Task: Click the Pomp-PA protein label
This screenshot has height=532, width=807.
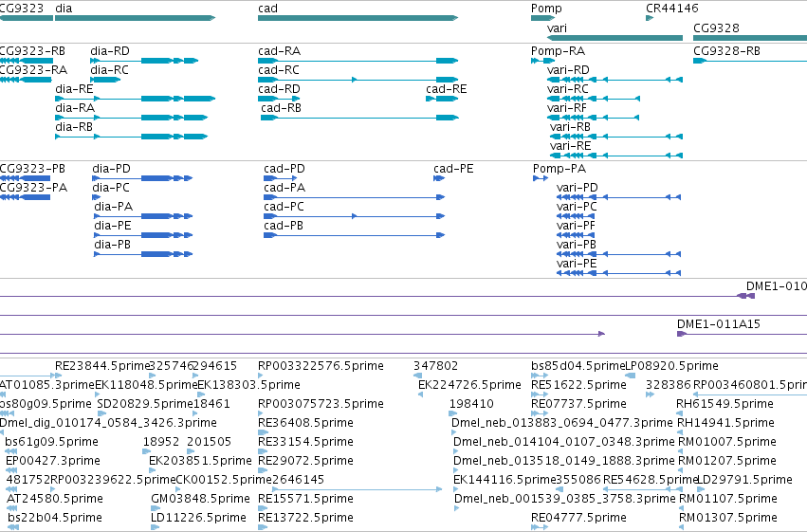Action: 559,169
